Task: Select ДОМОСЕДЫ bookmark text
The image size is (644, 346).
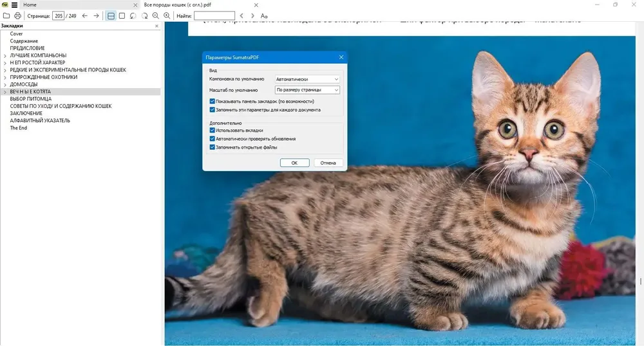Action: (x=24, y=84)
